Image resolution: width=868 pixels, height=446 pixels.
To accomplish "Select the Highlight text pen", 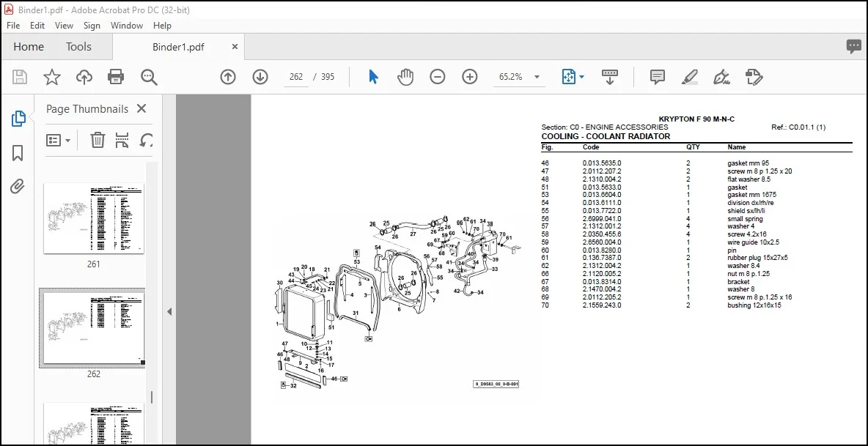I will (x=690, y=77).
